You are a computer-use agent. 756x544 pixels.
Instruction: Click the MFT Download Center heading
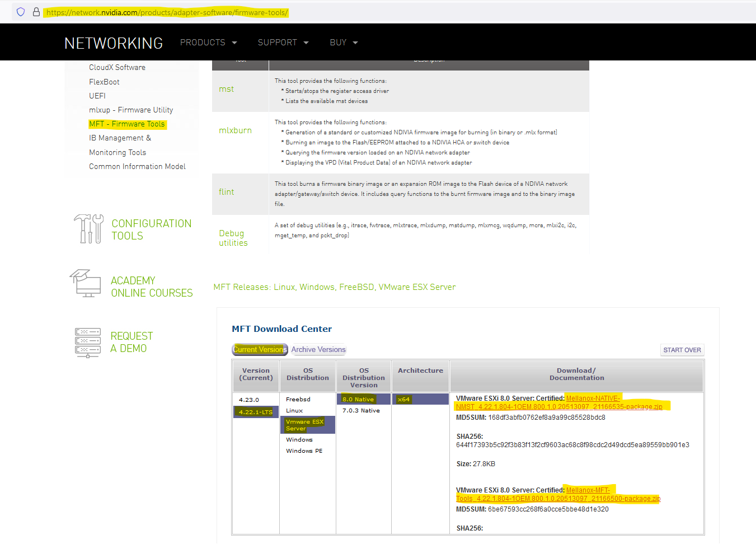point(281,329)
